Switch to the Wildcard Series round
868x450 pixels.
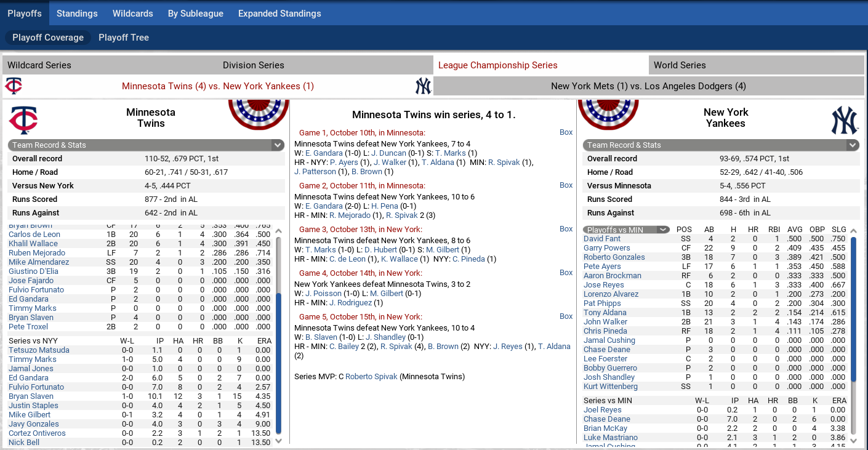[x=110, y=65]
